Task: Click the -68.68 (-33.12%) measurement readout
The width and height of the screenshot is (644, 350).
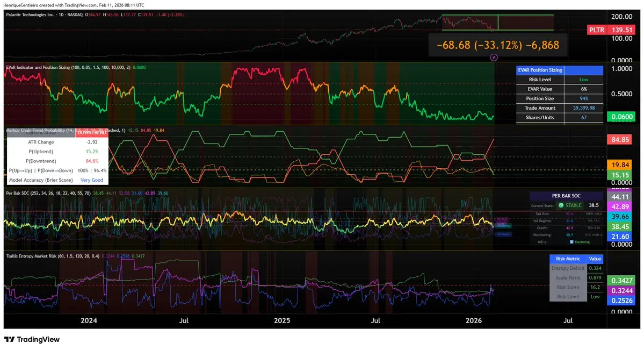Action: [498, 45]
